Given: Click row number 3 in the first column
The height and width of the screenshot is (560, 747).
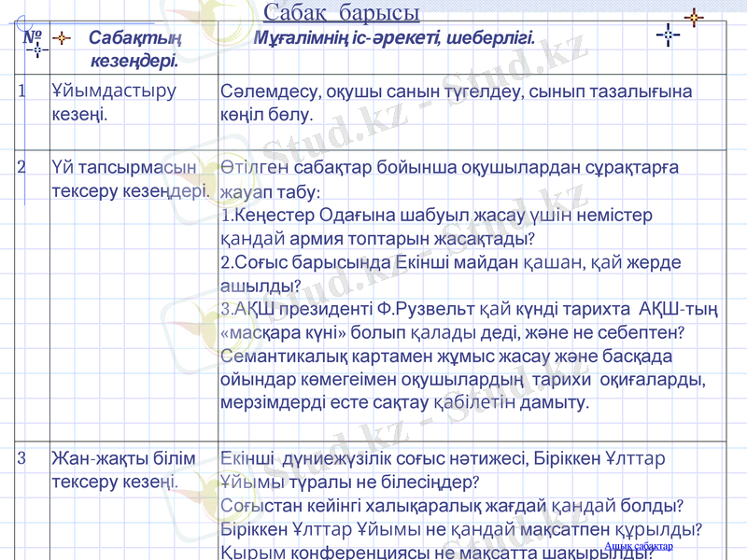Looking at the screenshot, I should point(21,457).
